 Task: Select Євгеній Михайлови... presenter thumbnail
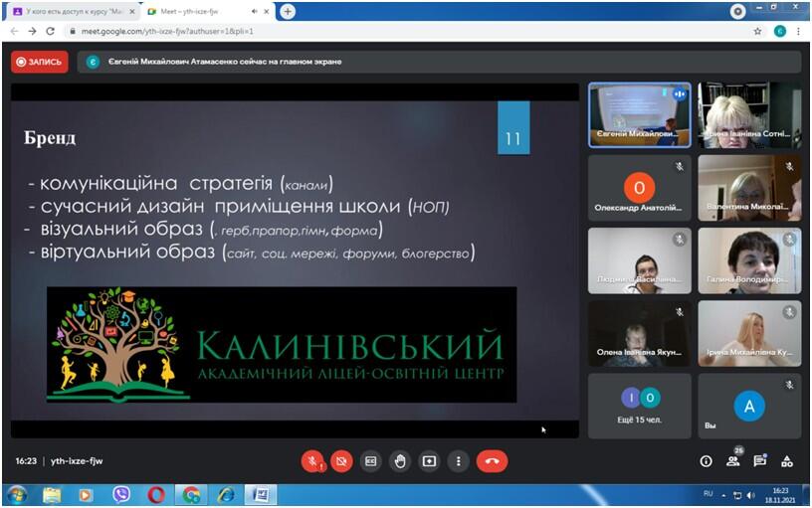pyautogui.click(x=640, y=115)
